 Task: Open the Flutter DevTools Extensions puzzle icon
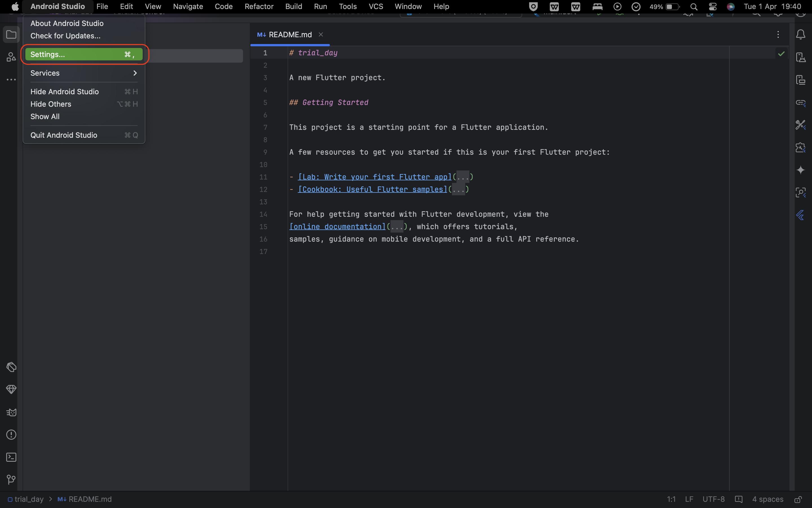tap(801, 148)
